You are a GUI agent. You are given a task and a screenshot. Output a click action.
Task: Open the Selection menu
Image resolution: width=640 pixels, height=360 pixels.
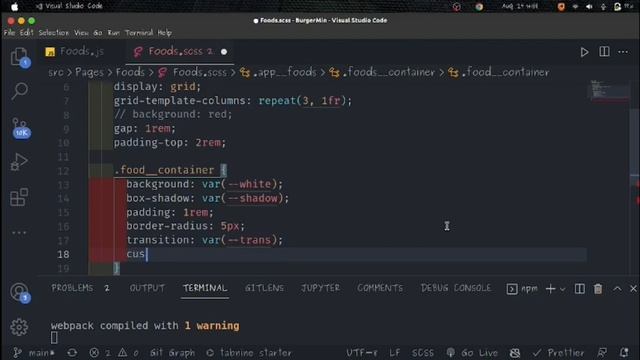(53, 33)
